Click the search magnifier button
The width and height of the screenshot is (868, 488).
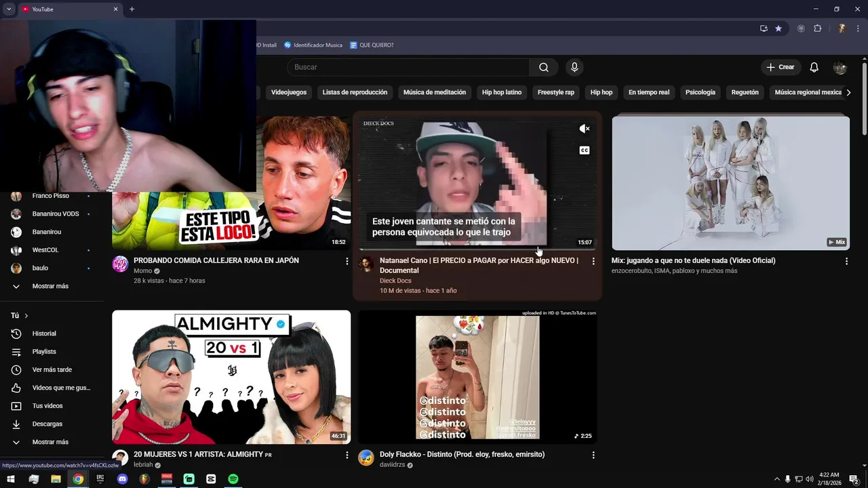[544, 67]
